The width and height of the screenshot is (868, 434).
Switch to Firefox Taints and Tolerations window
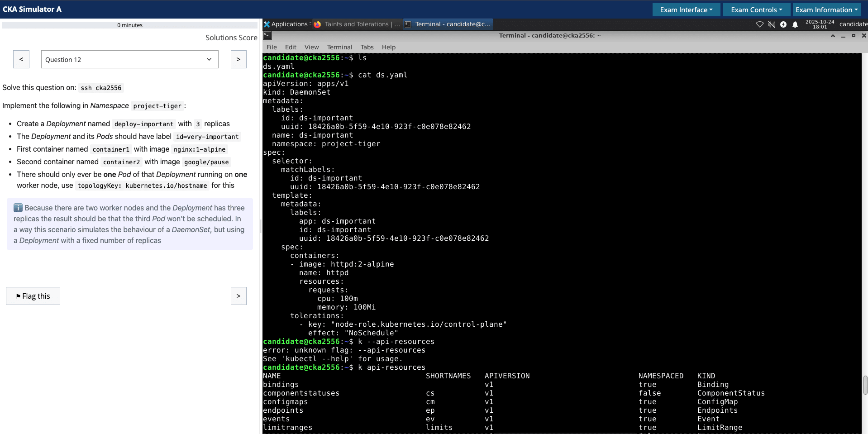coord(357,24)
